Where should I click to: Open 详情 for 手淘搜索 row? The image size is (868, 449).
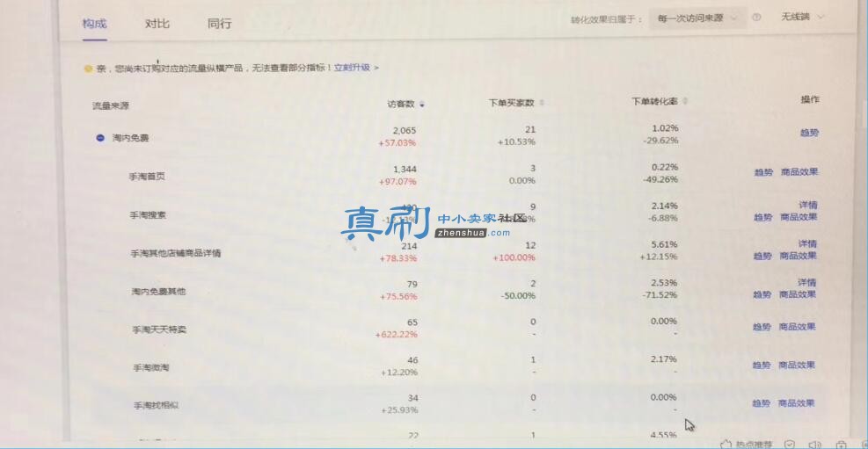point(807,205)
